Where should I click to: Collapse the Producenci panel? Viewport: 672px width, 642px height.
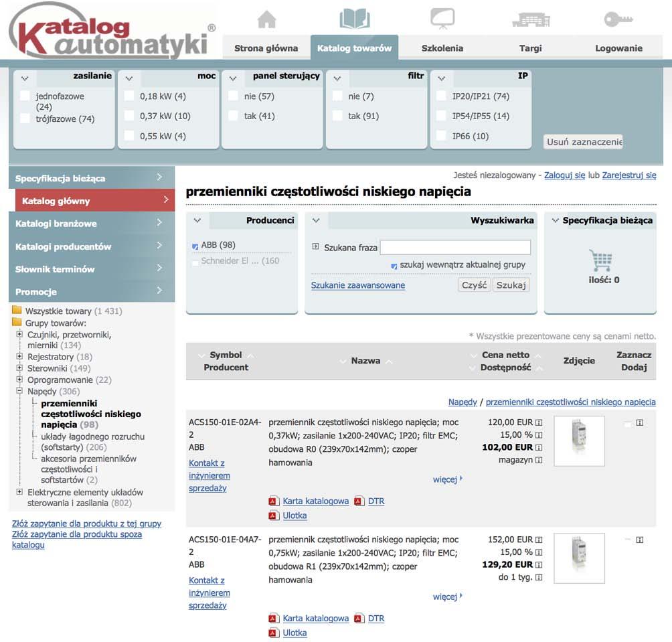tap(197, 220)
